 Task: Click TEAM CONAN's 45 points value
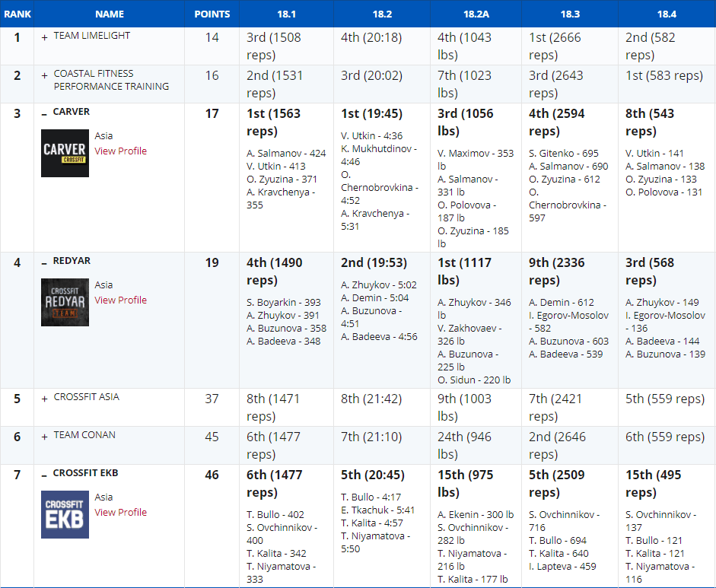[212, 437]
